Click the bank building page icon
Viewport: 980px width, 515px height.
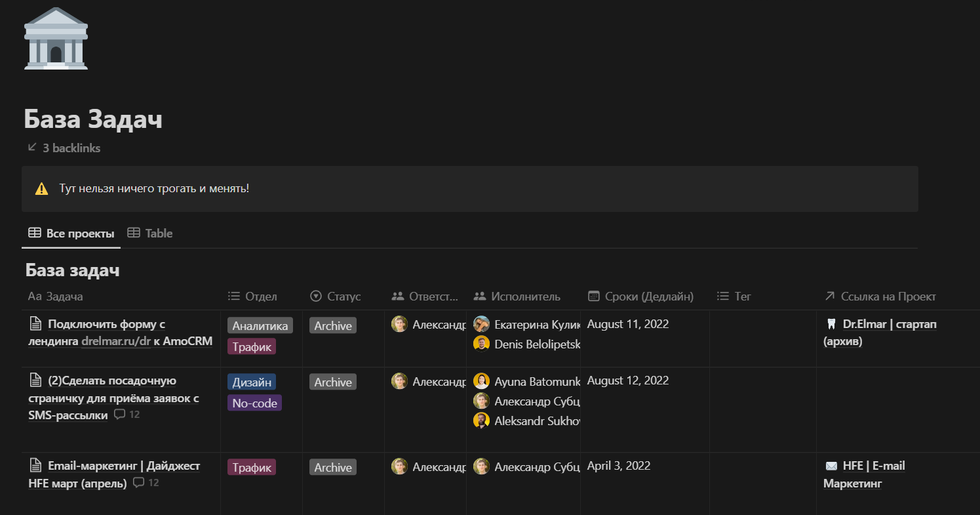tap(56, 38)
